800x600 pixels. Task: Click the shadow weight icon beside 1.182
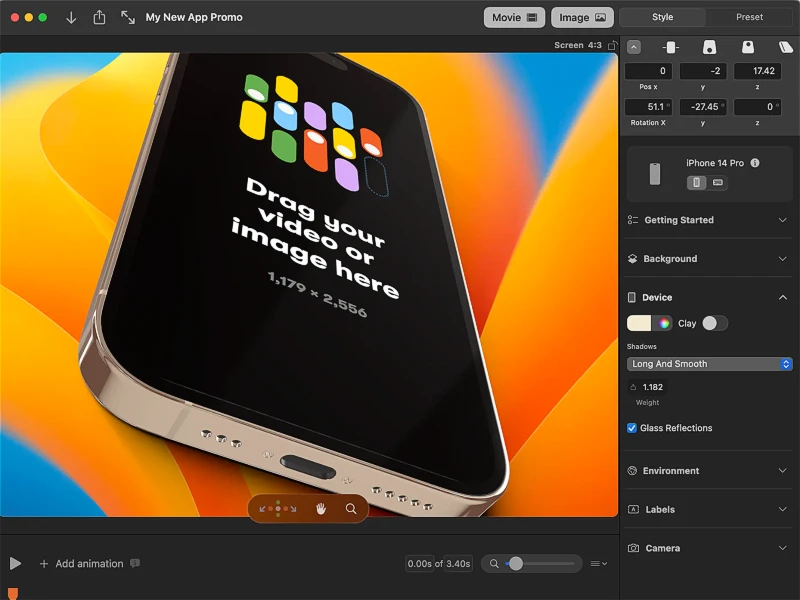click(633, 387)
